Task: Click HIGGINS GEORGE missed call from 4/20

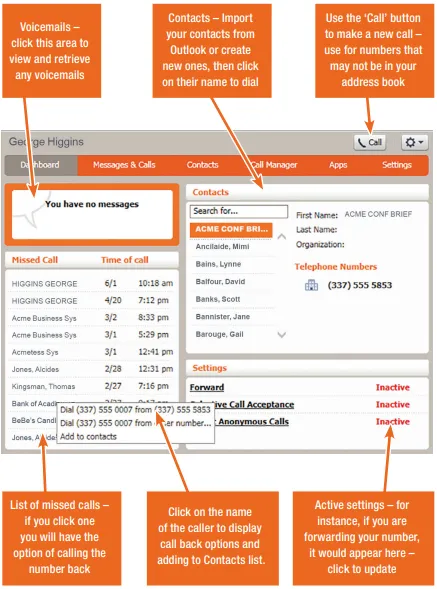Action: pos(92,301)
